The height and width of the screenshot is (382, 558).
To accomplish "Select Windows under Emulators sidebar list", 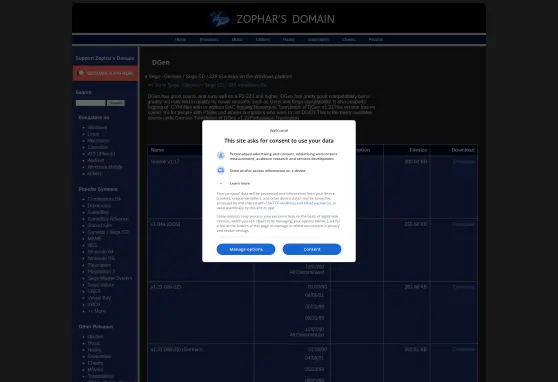I will [x=97, y=127].
